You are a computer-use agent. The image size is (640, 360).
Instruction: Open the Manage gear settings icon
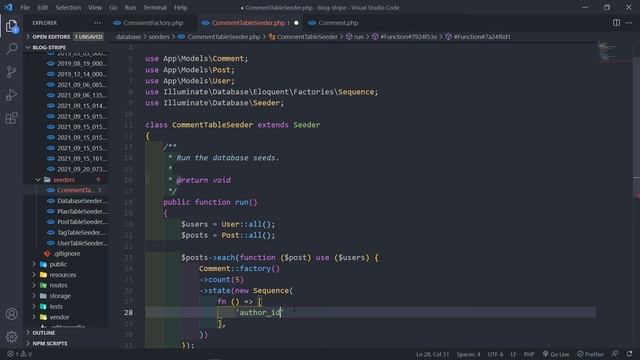pos(11,336)
